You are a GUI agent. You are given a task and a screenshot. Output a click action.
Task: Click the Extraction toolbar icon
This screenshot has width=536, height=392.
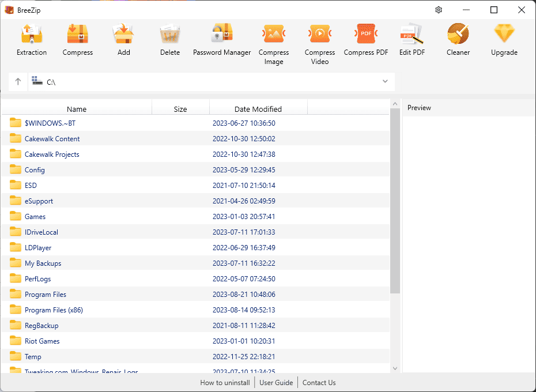(32, 35)
